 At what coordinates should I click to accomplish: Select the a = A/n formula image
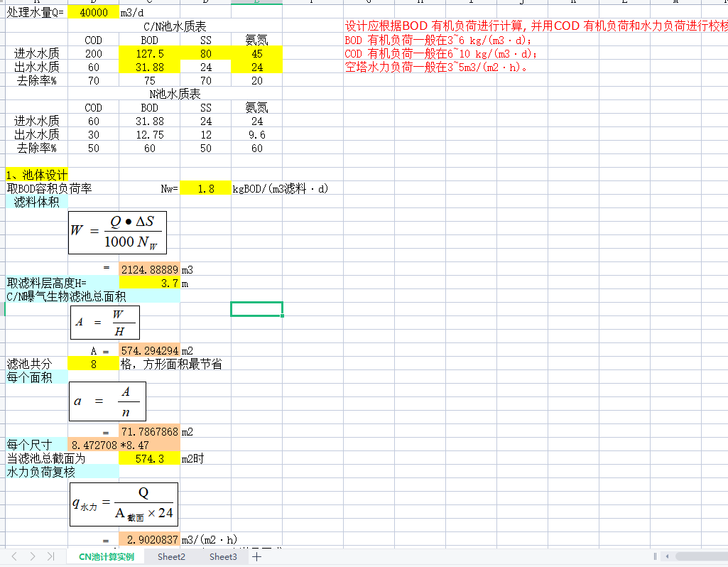coord(107,401)
